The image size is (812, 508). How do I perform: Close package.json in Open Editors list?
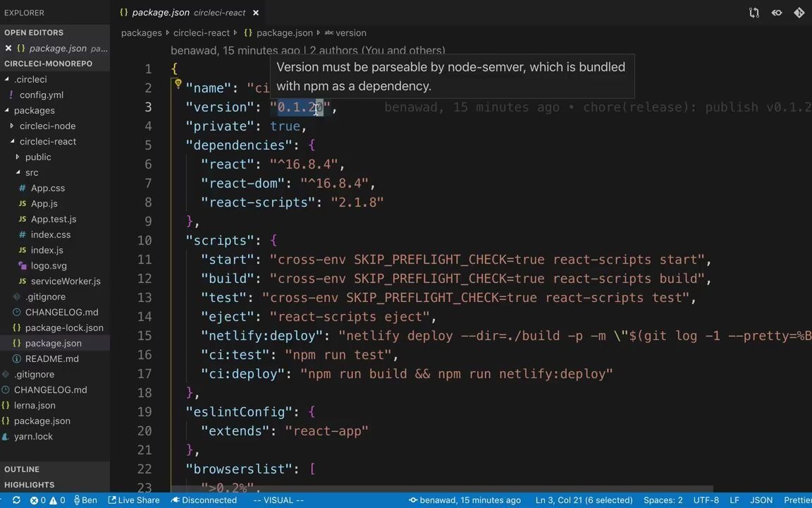8,48
